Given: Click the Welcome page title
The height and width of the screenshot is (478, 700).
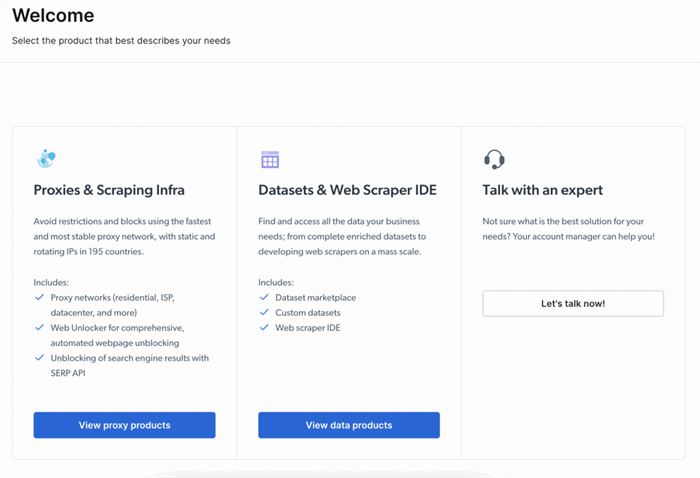Looking at the screenshot, I should tap(53, 16).
